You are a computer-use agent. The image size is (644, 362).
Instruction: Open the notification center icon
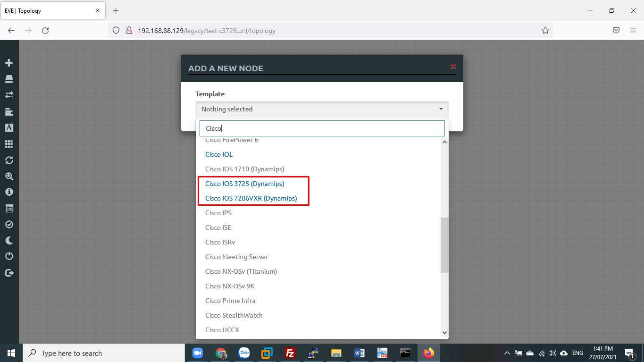click(629, 353)
